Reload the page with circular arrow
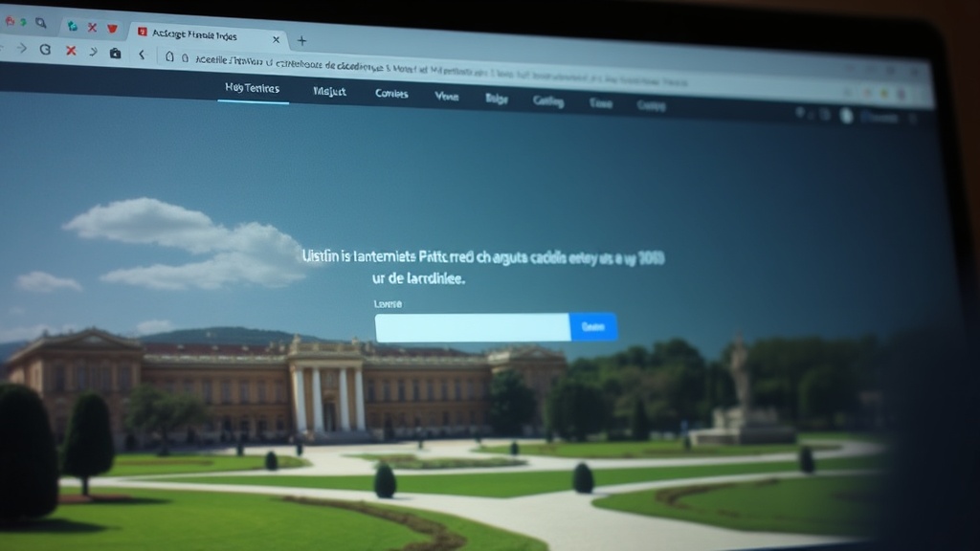Image resolution: width=980 pixels, height=551 pixels. (45, 50)
